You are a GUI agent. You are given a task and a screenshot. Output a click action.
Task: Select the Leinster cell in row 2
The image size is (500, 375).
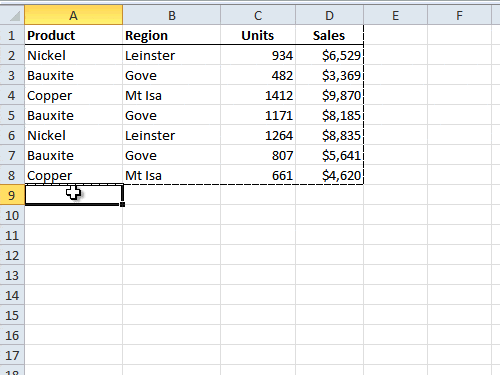coord(171,55)
